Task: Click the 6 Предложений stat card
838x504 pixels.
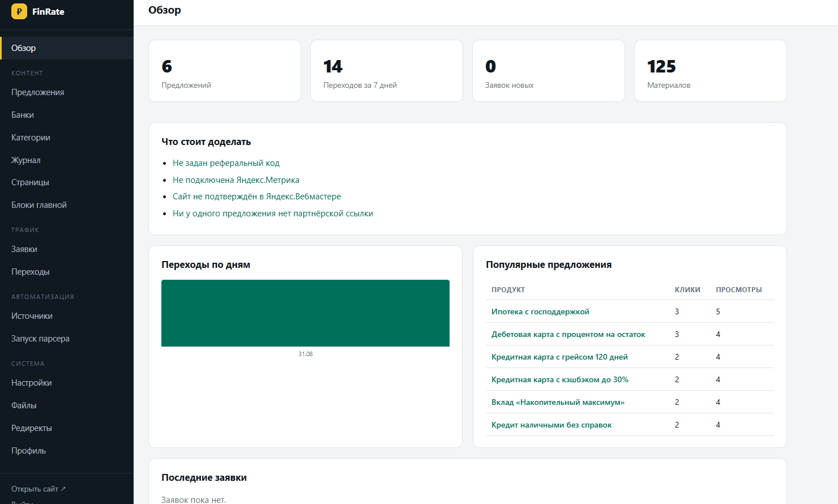Action: pyautogui.click(x=225, y=71)
